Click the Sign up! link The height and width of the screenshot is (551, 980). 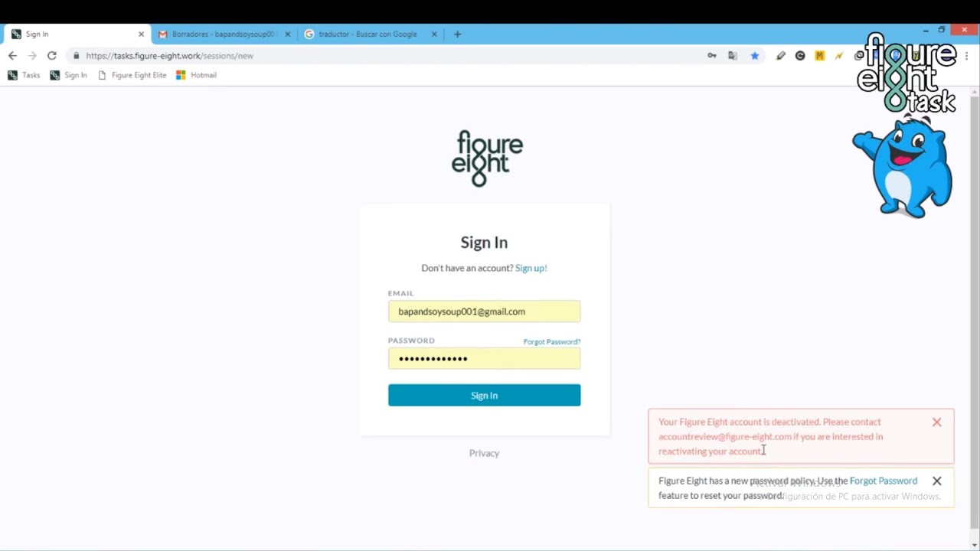pyautogui.click(x=531, y=268)
